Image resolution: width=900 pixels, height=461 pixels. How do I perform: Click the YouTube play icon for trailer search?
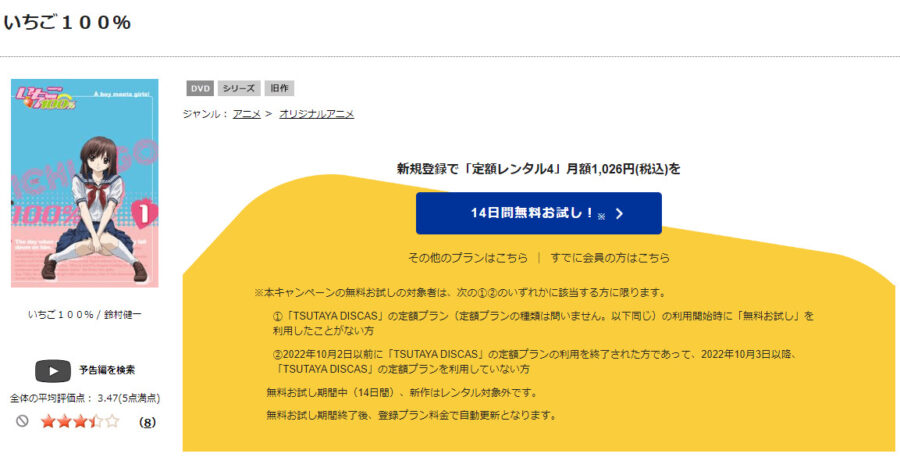[x=53, y=371]
